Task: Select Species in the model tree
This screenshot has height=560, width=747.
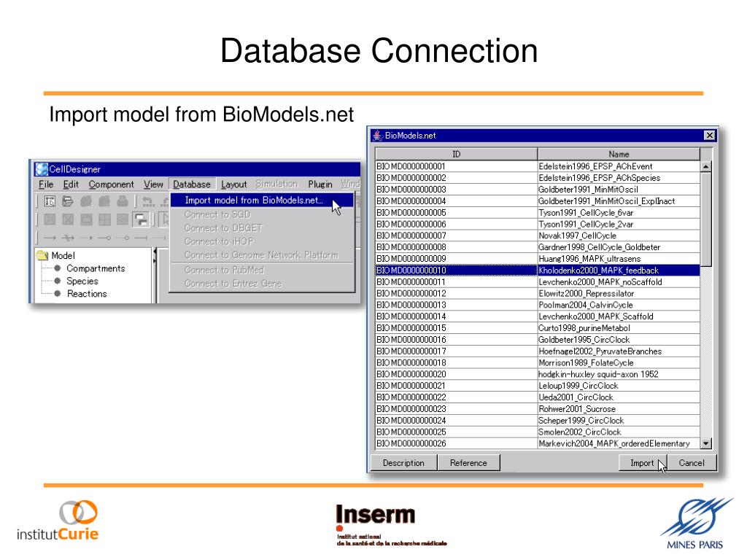Action: (x=82, y=281)
